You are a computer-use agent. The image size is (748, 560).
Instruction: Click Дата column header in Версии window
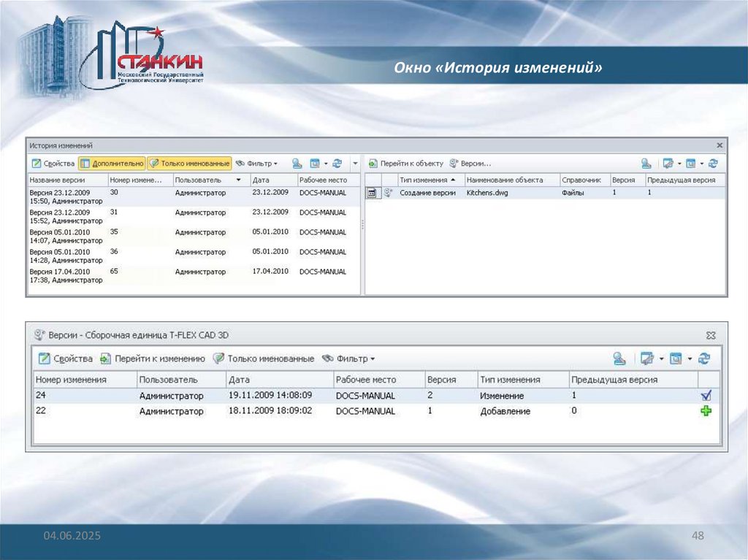(x=280, y=380)
